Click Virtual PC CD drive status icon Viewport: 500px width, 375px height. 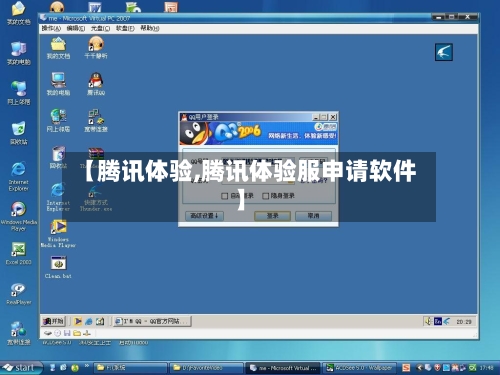click(58, 333)
